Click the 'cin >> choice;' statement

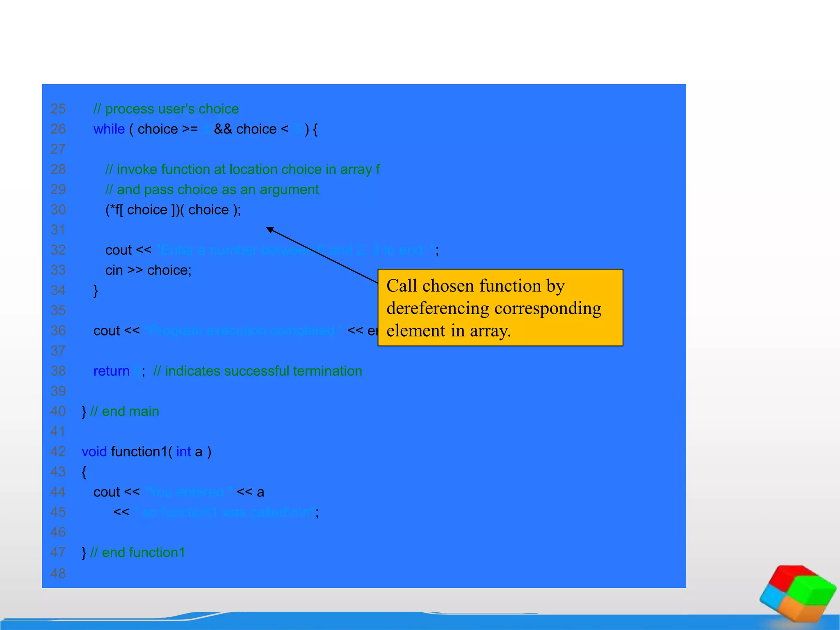(148, 270)
